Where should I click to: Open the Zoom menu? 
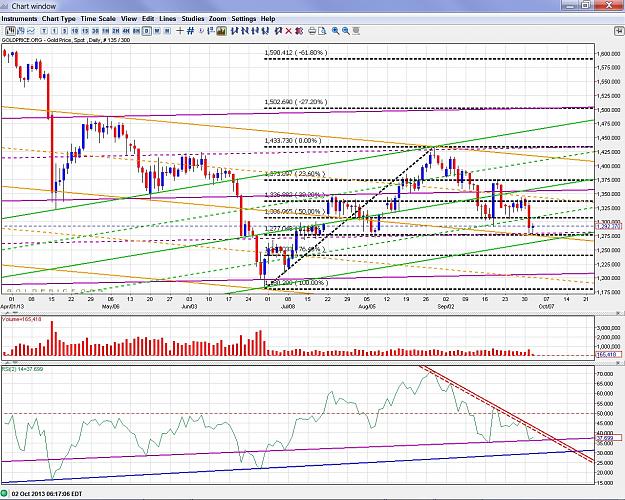click(217, 19)
